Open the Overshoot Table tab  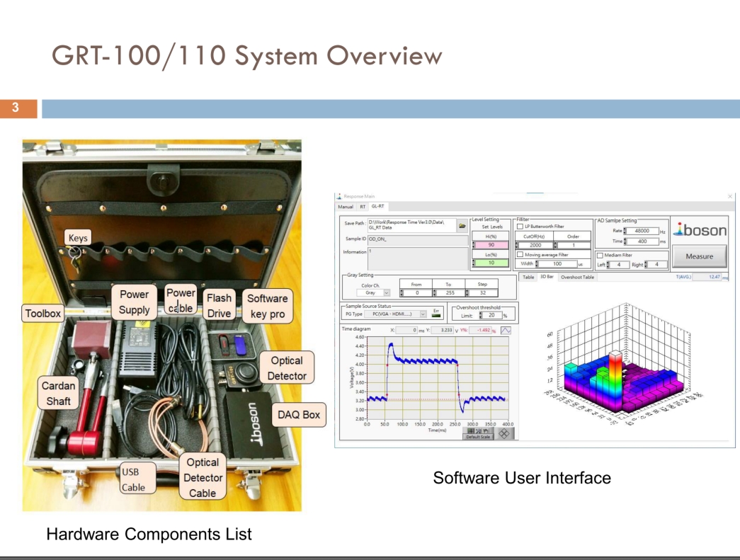(x=577, y=277)
